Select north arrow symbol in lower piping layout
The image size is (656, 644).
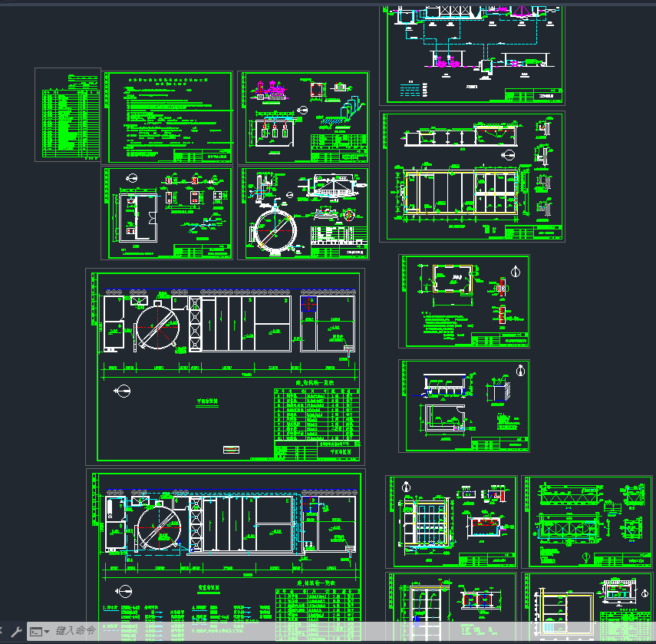pos(124,591)
